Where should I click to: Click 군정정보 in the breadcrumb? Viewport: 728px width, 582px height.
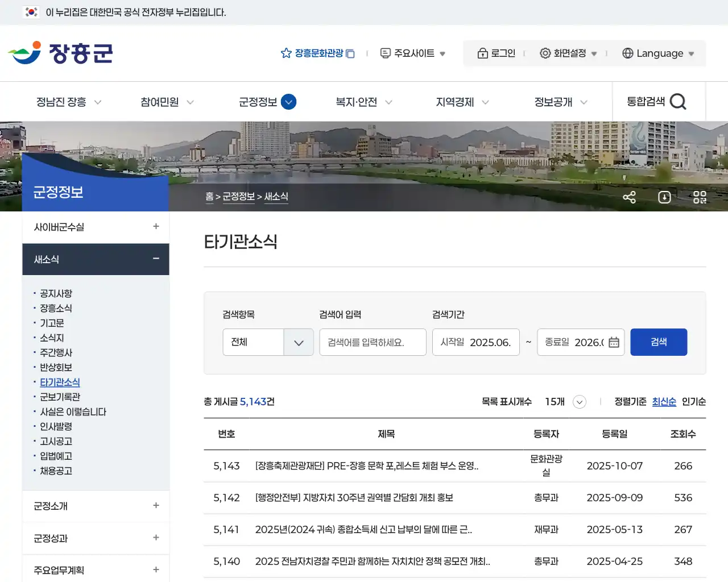[238, 197]
